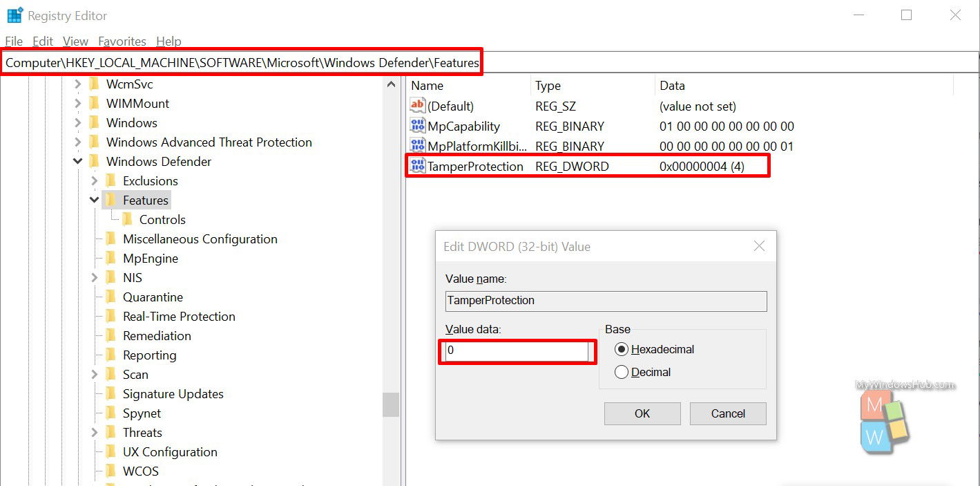
Task: Click the MpPlatformKillbit binary value icon
Action: [418, 146]
